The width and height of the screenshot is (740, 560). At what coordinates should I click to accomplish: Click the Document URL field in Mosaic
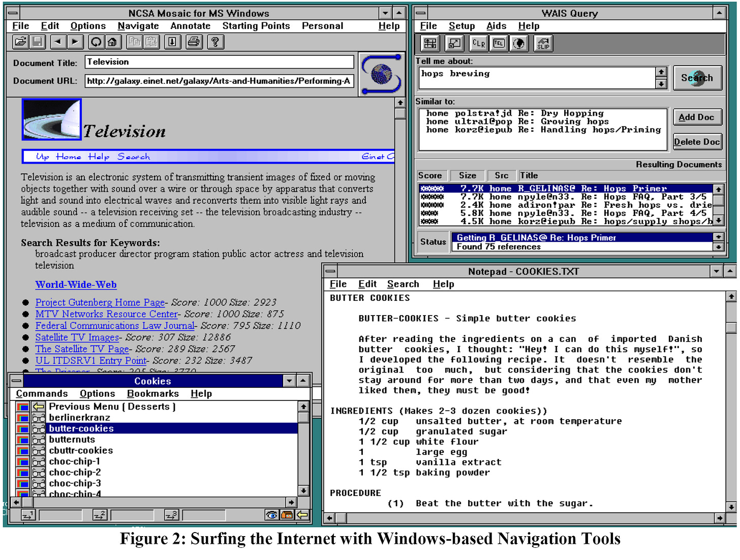point(219,81)
